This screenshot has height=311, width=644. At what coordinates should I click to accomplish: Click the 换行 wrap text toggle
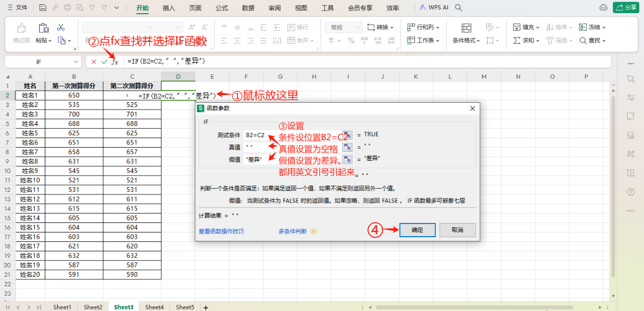click(x=298, y=27)
